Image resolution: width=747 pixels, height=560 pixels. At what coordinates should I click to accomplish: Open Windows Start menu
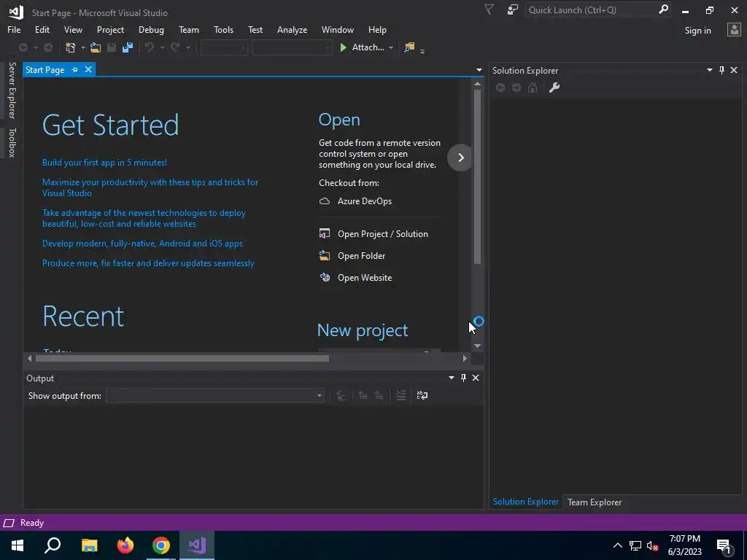18,545
